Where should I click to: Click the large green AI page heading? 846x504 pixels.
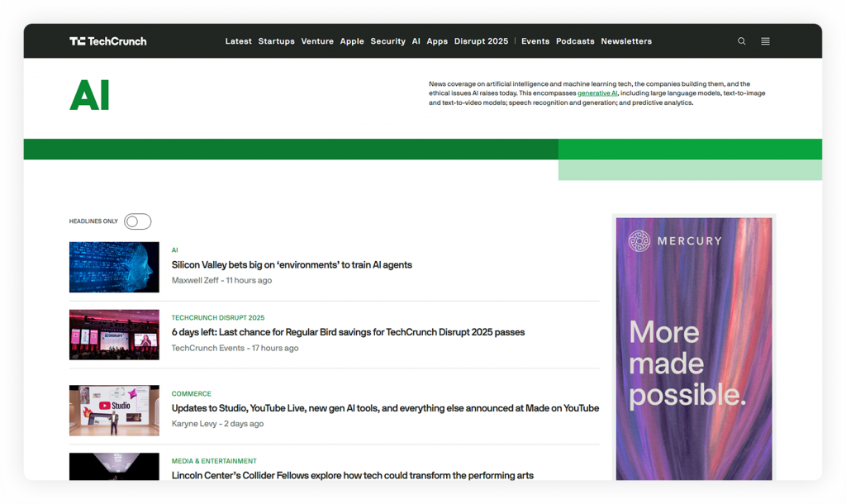[89, 95]
